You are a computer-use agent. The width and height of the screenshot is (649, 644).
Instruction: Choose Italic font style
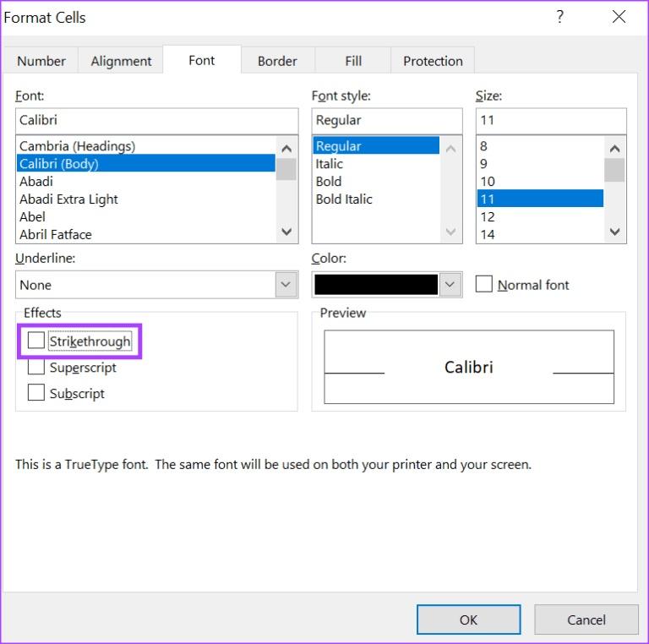tap(376, 163)
